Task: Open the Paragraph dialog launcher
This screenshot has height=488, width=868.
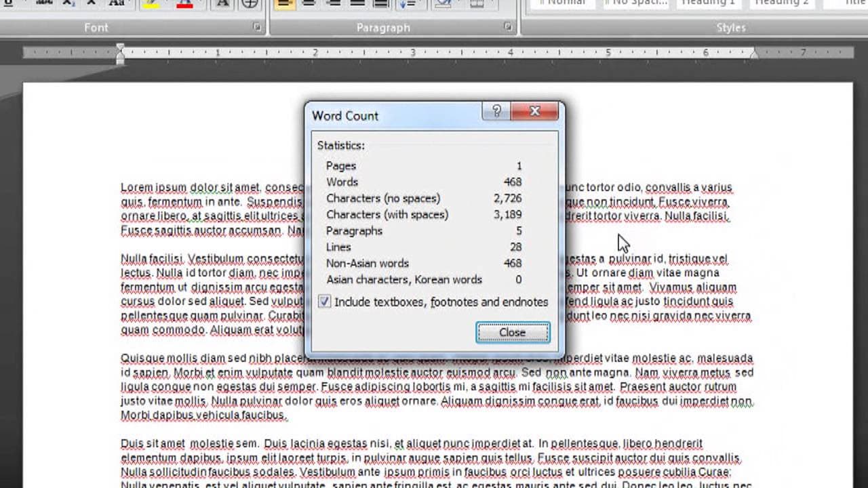Action: click(508, 27)
